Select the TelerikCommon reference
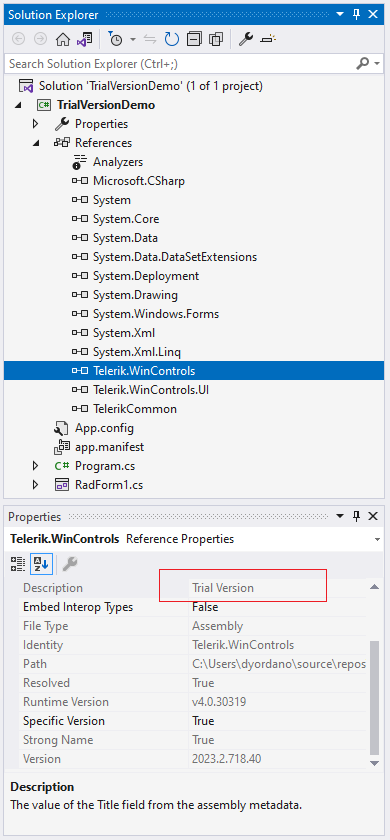The image size is (390, 840). coord(134,409)
